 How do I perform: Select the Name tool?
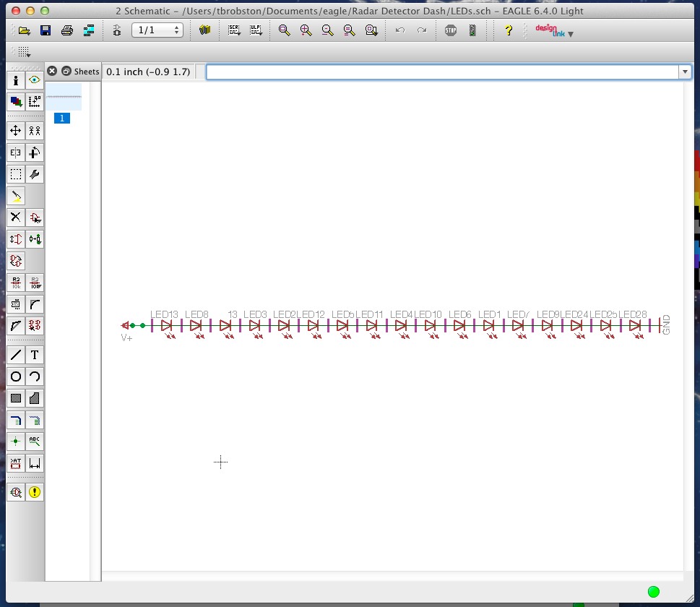tap(16, 283)
